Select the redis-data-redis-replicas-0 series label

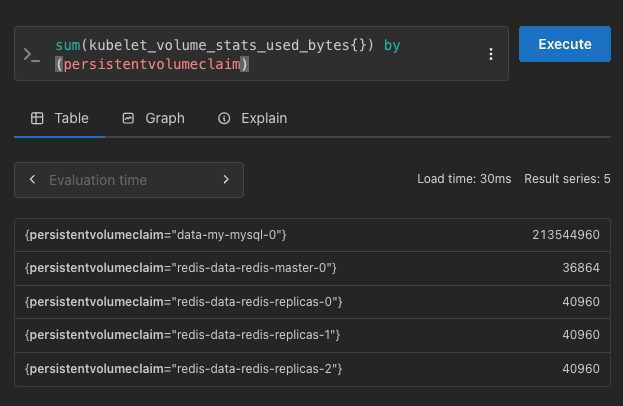coord(184,301)
